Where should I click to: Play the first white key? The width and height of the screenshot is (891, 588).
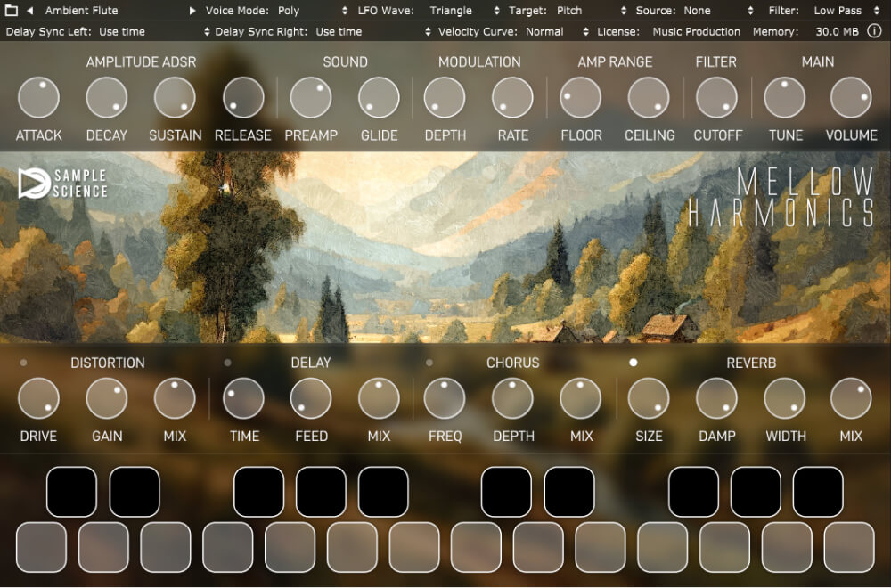pyautogui.click(x=41, y=547)
